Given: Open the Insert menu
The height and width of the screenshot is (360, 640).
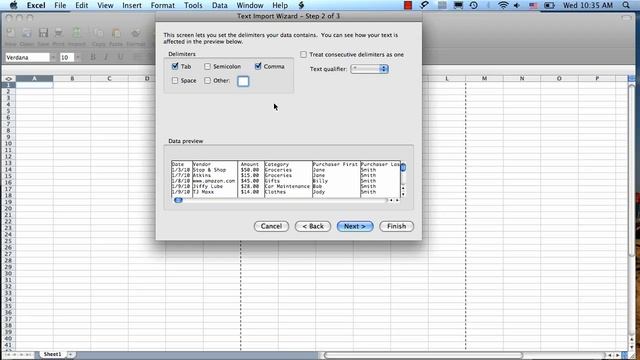Looking at the screenshot, I should tap(132, 5).
